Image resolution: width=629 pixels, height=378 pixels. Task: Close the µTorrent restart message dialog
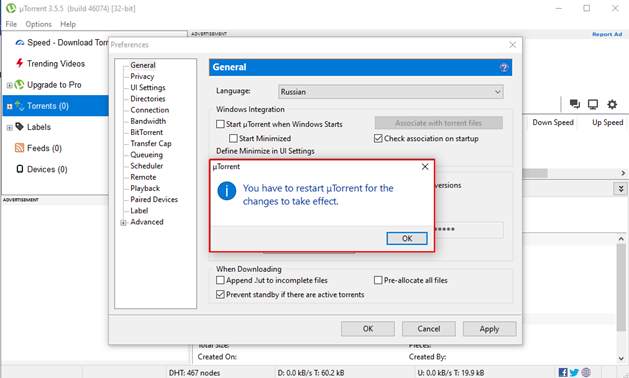point(425,167)
